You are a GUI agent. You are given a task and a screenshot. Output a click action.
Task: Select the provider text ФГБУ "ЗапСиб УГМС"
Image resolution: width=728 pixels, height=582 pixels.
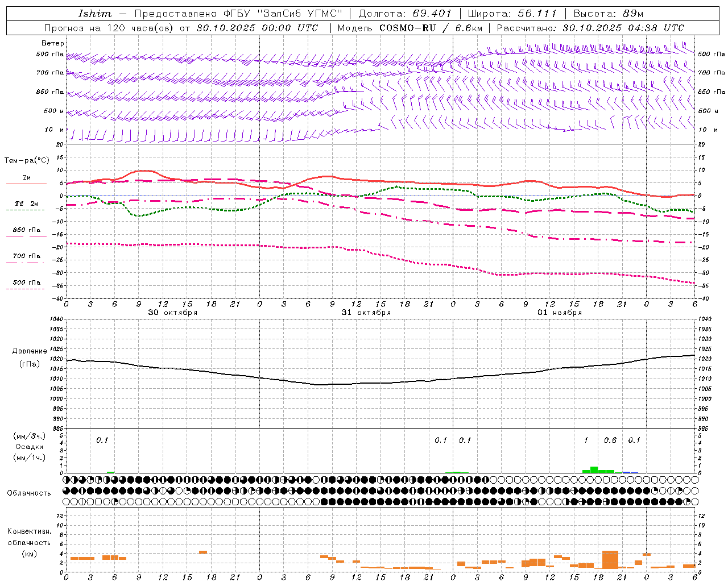(x=283, y=14)
